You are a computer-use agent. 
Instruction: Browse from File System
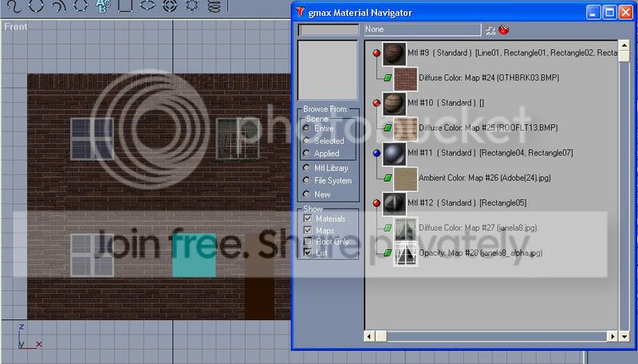click(x=306, y=180)
